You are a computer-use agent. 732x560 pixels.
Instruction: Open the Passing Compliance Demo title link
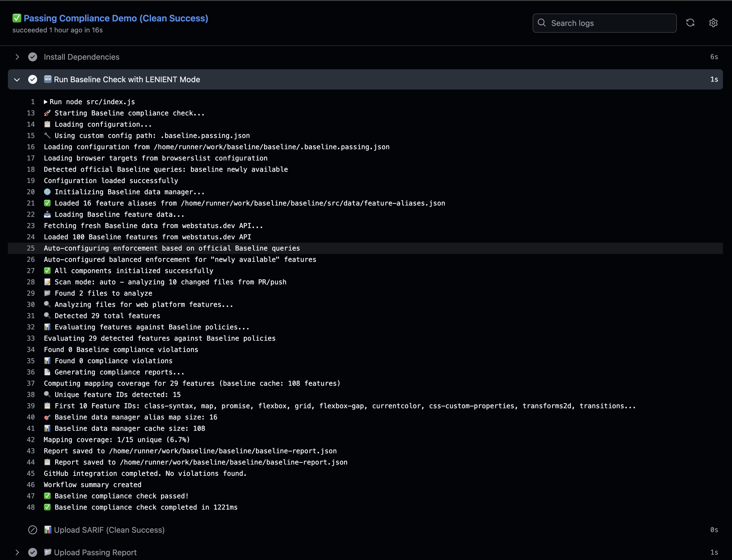click(x=116, y=18)
